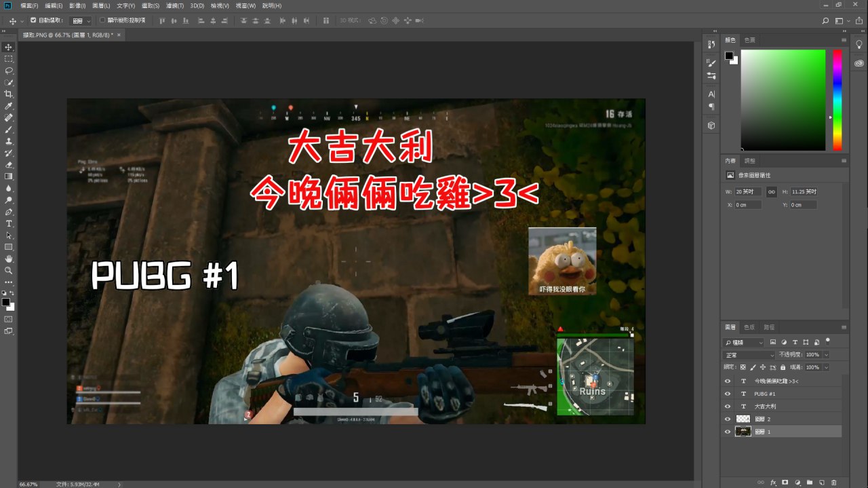Open the Character panel icon

711,94
